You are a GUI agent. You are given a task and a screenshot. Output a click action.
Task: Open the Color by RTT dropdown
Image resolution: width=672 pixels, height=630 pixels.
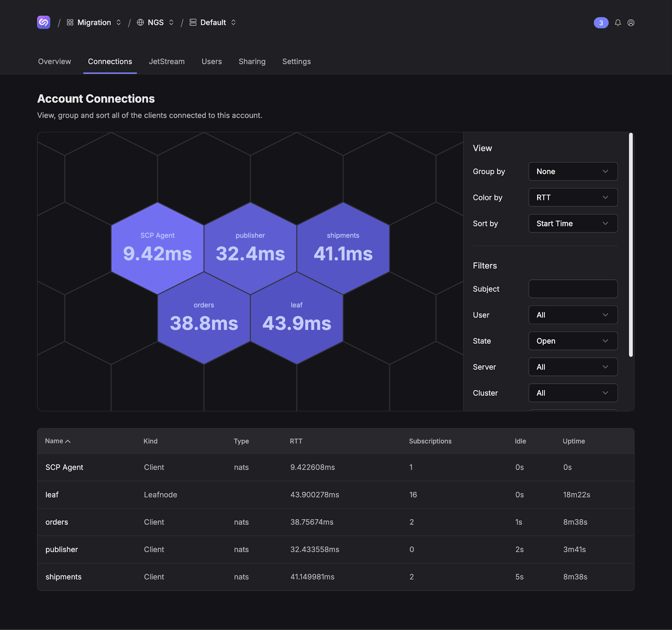pyautogui.click(x=573, y=198)
